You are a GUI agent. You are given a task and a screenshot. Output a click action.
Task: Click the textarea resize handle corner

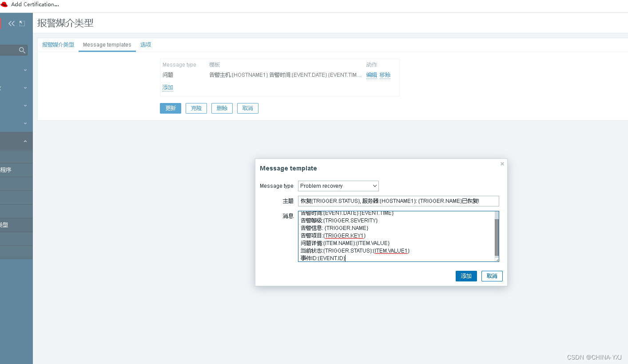[x=497, y=259]
